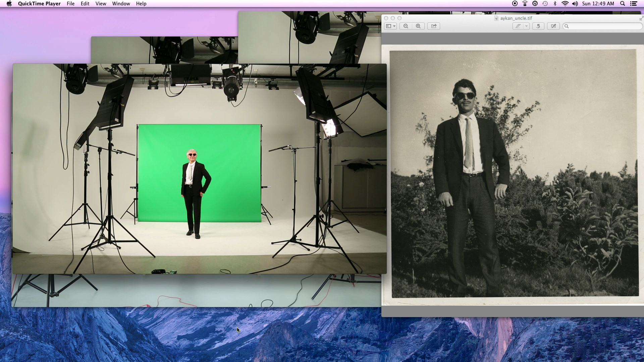This screenshot has height=362, width=644.
Task: Select the bottom video window behind the front one
Action: 196,290
